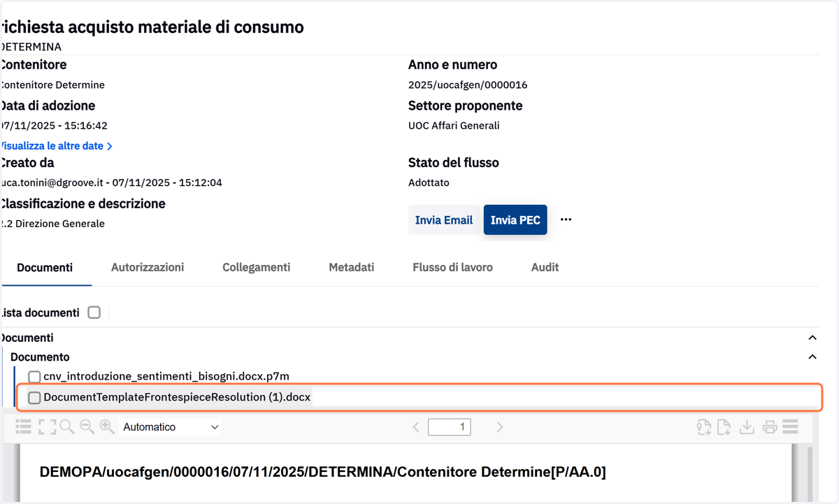This screenshot has height=504, width=839.
Task: Open the viewer hamburger menu
Action: pyautogui.click(x=791, y=426)
